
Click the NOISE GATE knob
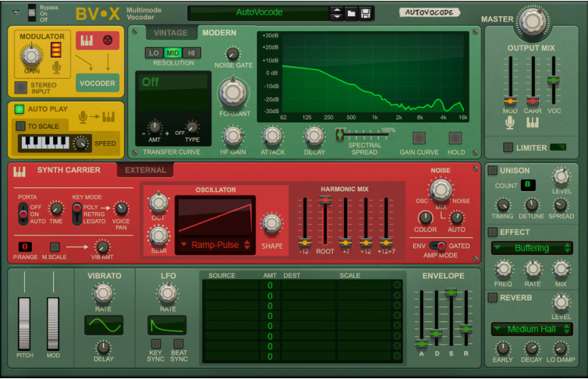pyautogui.click(x=233, y=54)
